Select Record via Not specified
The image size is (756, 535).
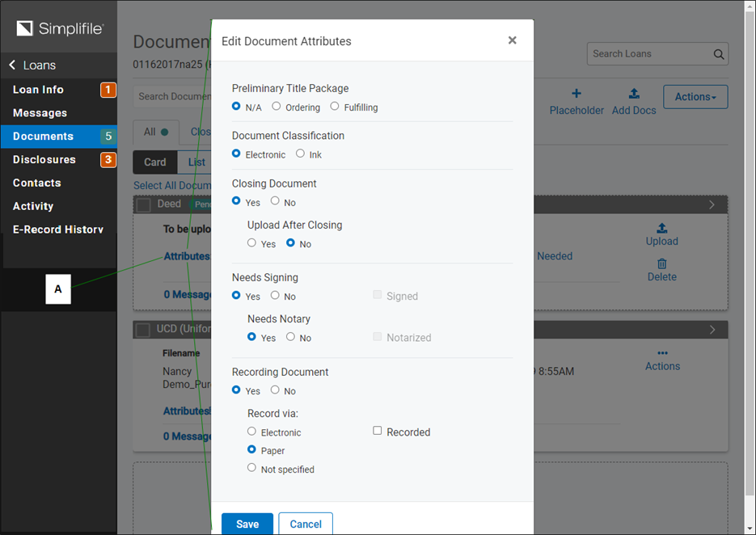pyautogui.click(x=251, y=468)
